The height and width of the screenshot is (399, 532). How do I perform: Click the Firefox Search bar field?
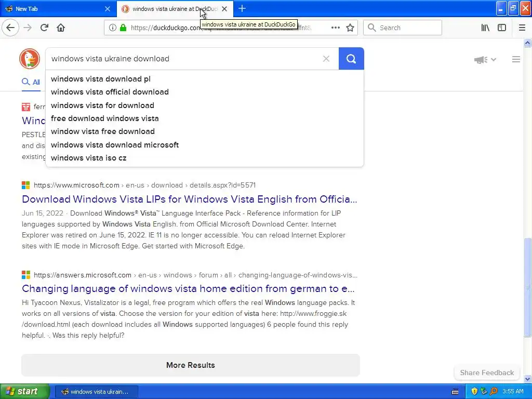click(x=403, y=28)
